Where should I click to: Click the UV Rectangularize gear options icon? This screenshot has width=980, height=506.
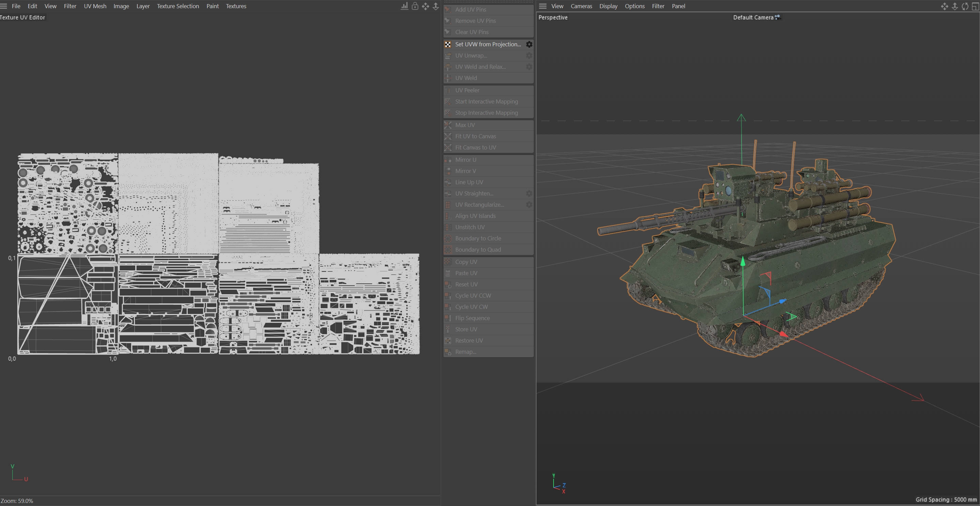529,205
